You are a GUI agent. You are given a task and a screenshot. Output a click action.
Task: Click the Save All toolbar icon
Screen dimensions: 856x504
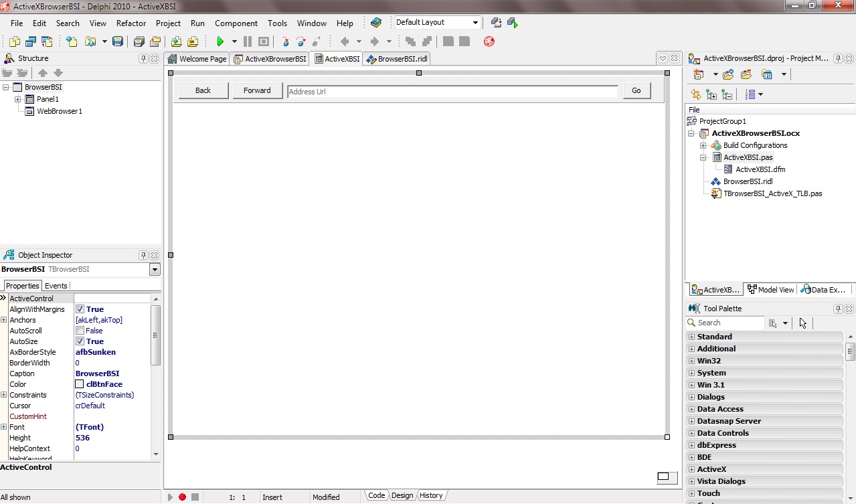[x=139, y=41]
